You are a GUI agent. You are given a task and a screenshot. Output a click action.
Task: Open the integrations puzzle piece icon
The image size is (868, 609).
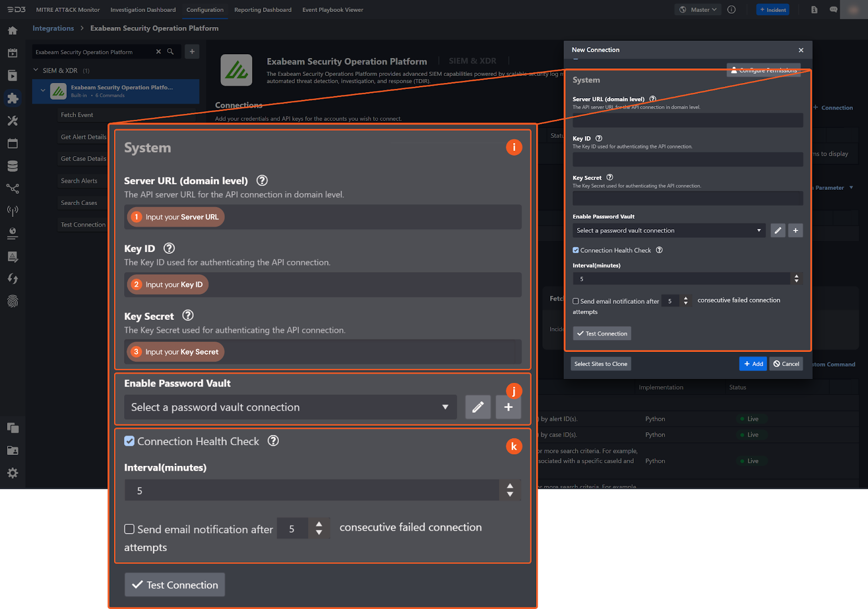(x=12, y=98)
